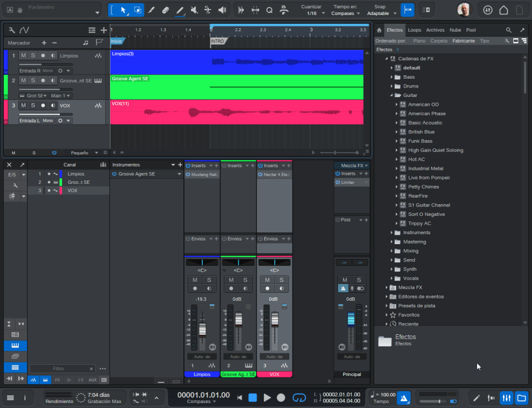532x408 pixels.
Task: Mute the Limpios track
Action: 23,55
